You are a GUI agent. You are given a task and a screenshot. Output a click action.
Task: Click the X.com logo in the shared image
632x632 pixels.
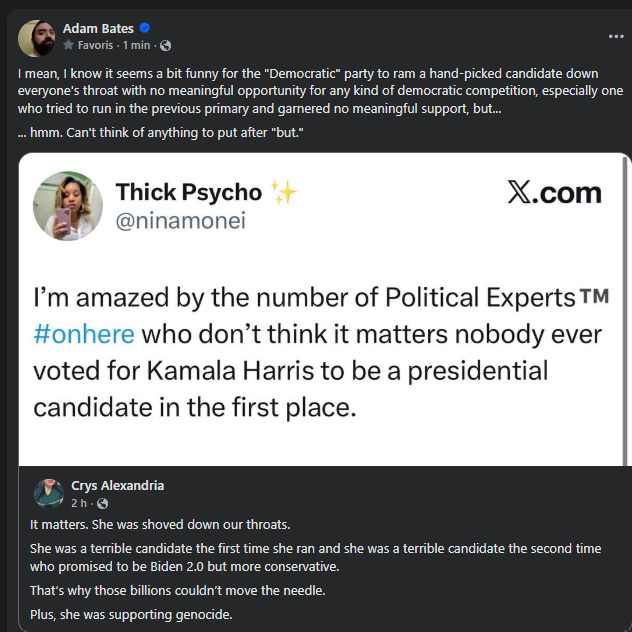tap(554, 193)
